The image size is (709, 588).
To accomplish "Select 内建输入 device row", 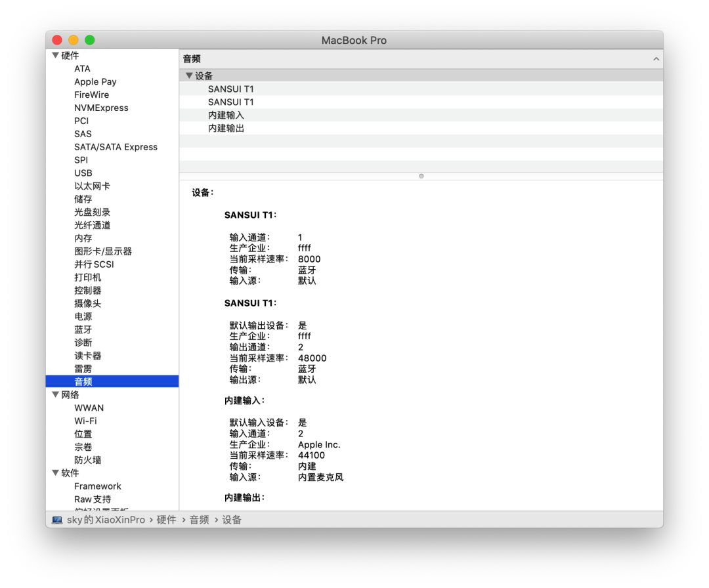I will (x=421, y=115).
